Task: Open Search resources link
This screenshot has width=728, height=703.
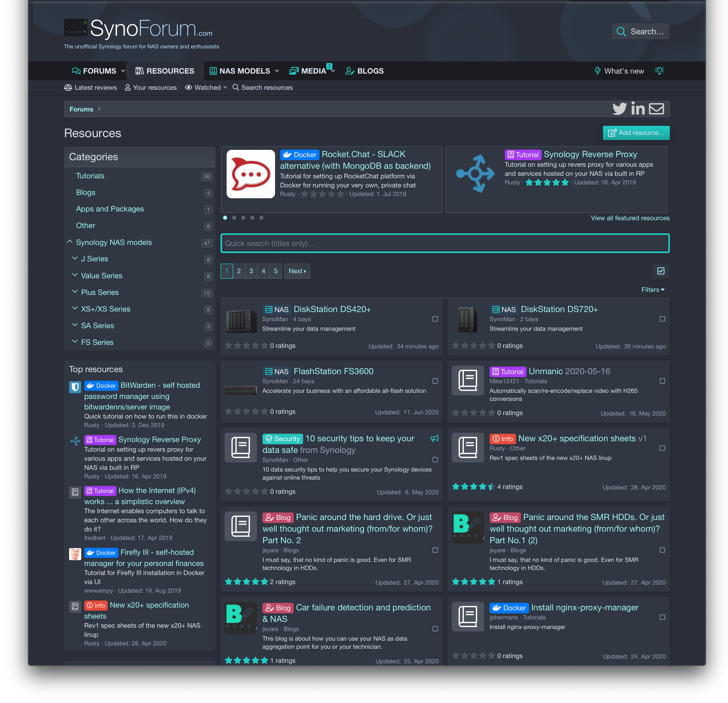Action: (x=262, y=88)
